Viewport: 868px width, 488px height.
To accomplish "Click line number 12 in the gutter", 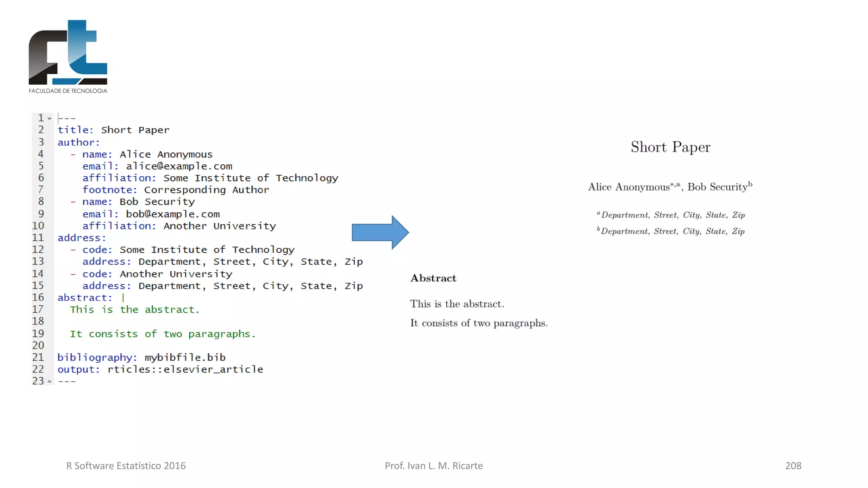I will point(38,250).
